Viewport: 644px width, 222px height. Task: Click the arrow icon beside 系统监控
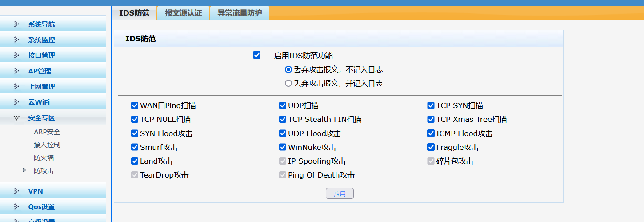16,40
